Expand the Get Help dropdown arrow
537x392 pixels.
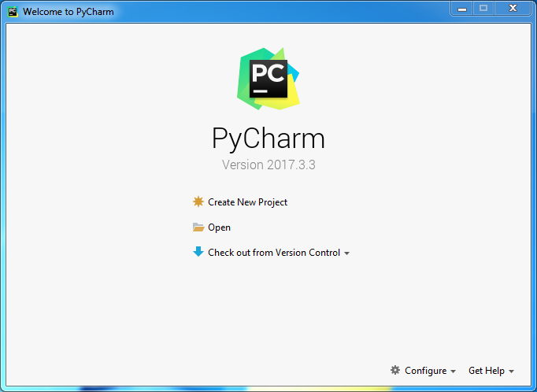pyautogui.click(x=511, y=372)
